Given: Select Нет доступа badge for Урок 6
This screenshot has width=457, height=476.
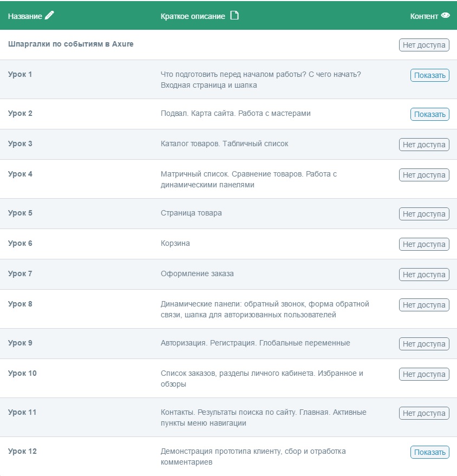Looking at the screenshot, I should pyautogui.click(x=424, y=244).
